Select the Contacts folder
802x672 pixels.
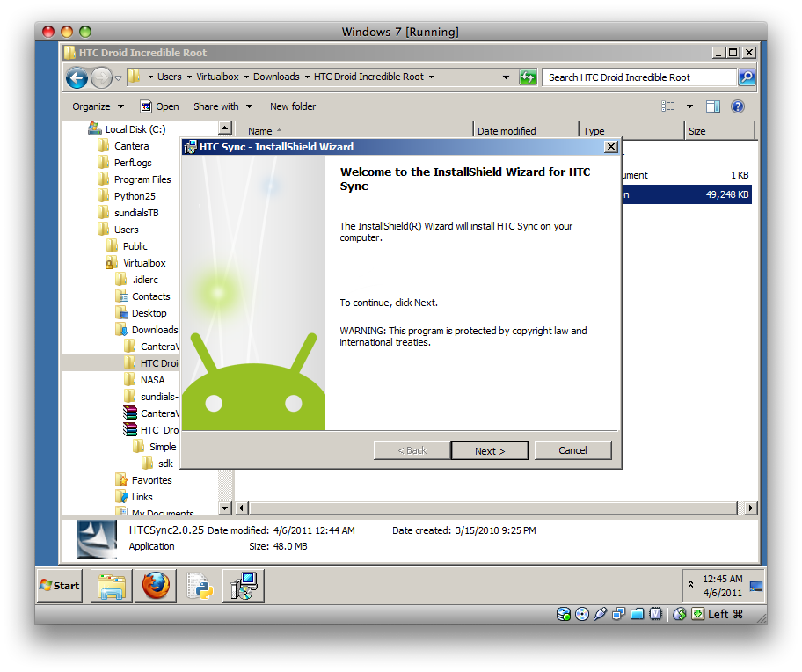click(142, 296)
